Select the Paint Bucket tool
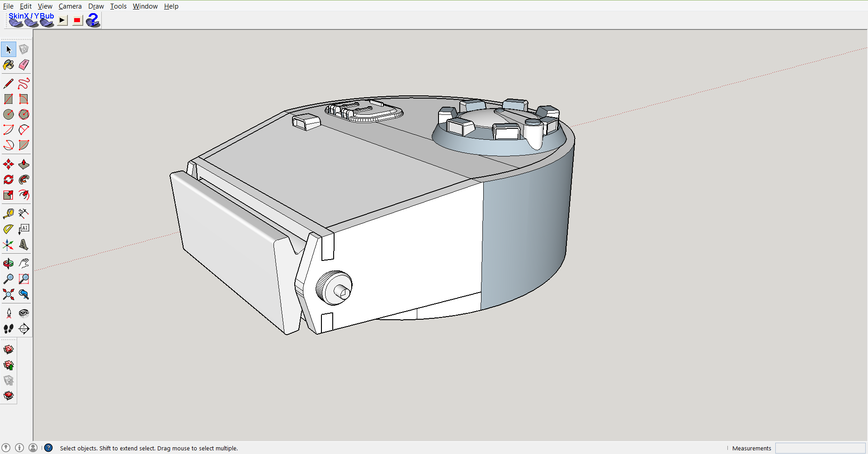Screen dimensions: 868x454 coord(9,65)
